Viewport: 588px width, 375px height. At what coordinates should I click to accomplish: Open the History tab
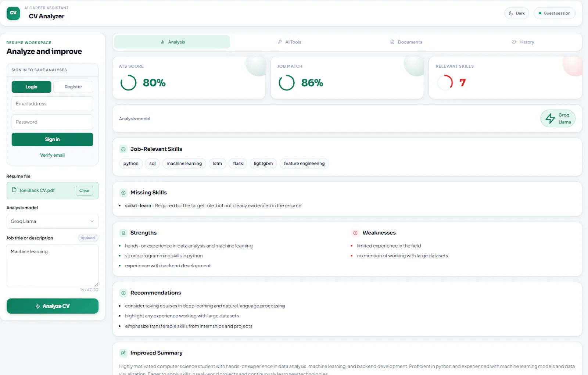coord(523,42)
